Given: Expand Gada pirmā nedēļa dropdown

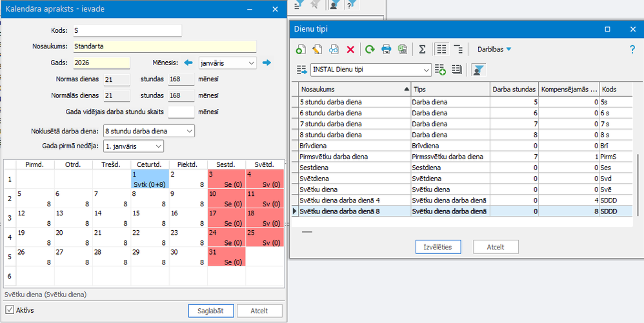Looking at the screenshot, I should point(159,146).
